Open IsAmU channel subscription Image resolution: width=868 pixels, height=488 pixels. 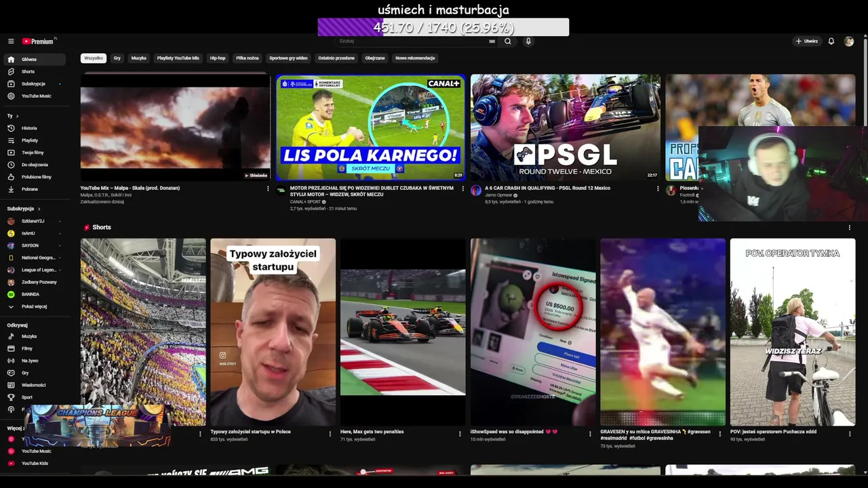point(36,233)
